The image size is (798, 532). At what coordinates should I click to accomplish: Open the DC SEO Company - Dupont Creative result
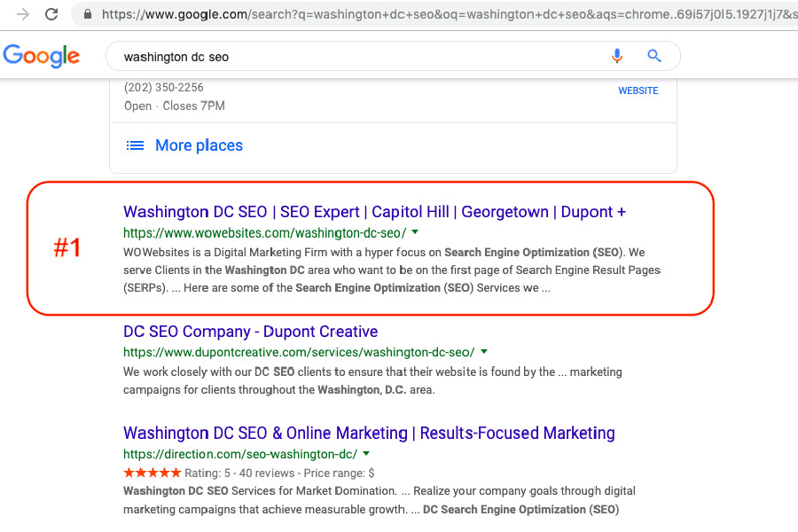coord(250,332)
